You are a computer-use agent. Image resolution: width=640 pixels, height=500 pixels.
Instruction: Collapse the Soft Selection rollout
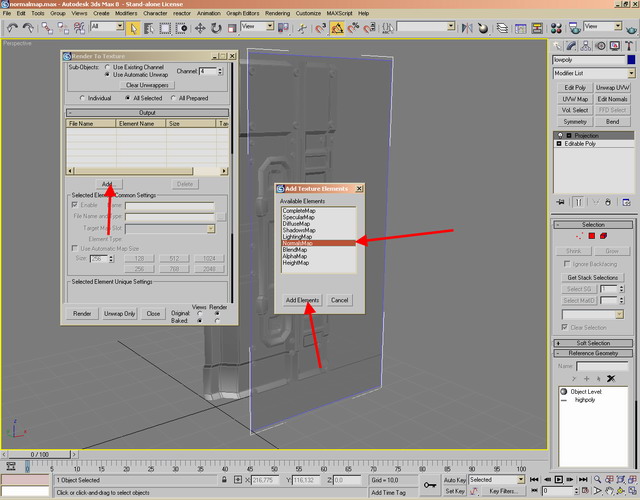click(x=594, y=343)
